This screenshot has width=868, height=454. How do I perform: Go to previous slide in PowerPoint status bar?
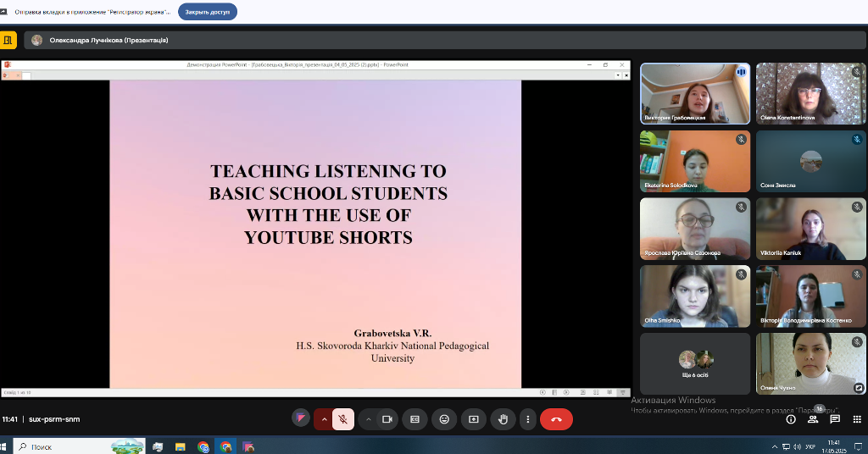542,393
